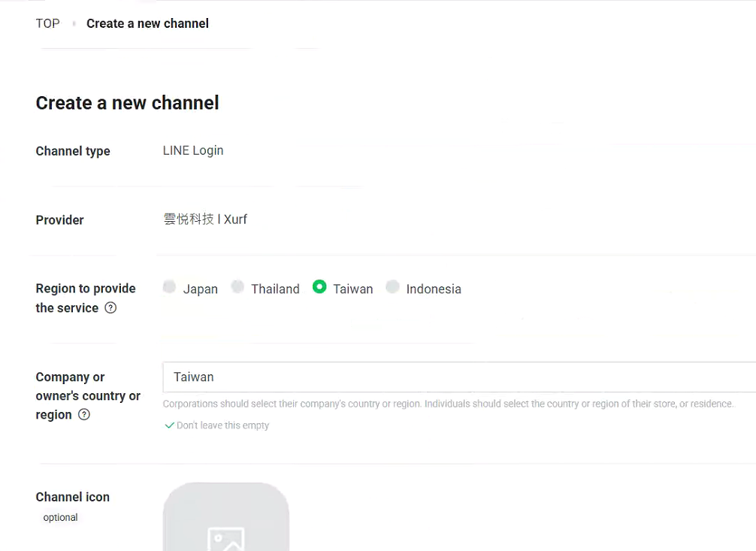Open the country dropdown showing Taiwan
756x551 pixels.
point(459,377)
